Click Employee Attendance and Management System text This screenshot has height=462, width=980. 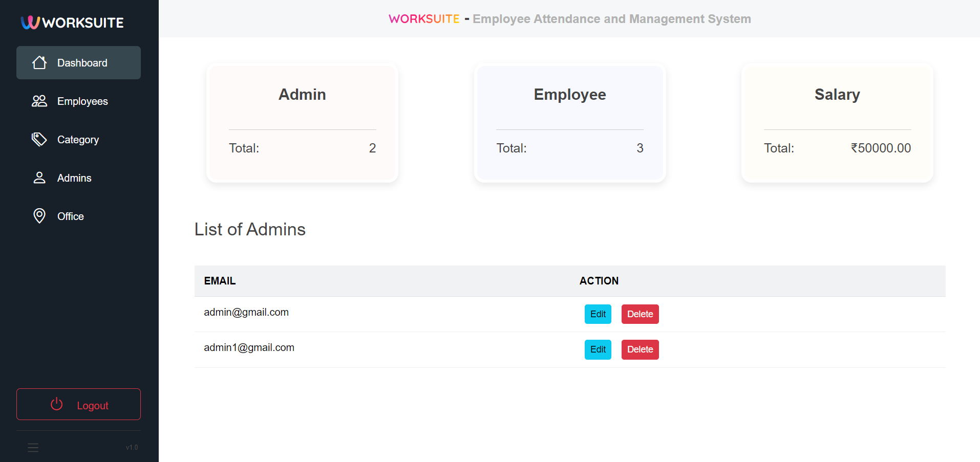click(612, 19)
